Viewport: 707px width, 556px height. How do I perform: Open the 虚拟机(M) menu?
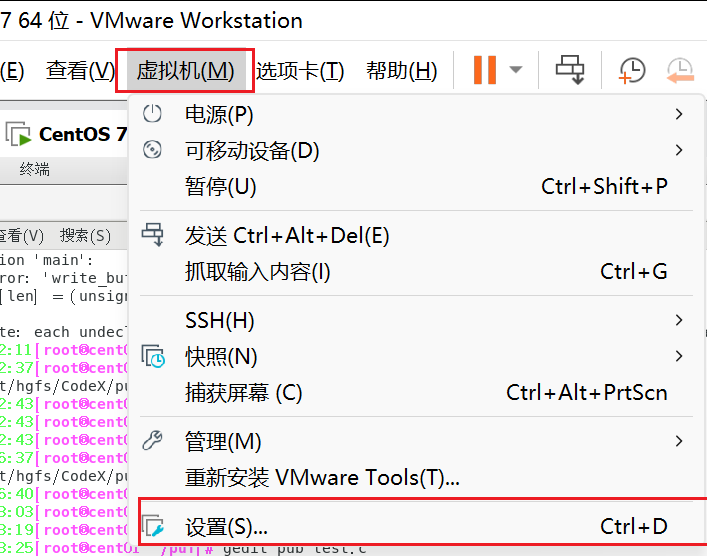pos(185,71)
